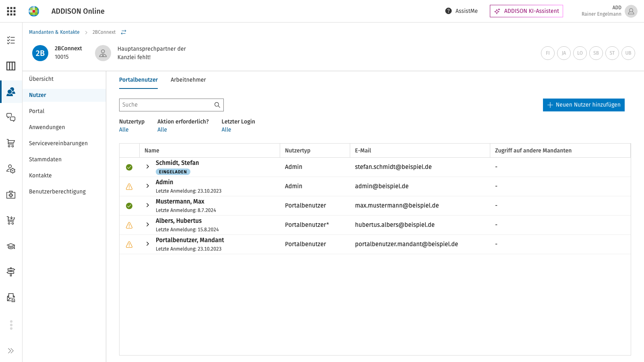Open the ADDISON KI-Assistent button
The height and width of the screenshot is (362, 644).
coord(526,11)
